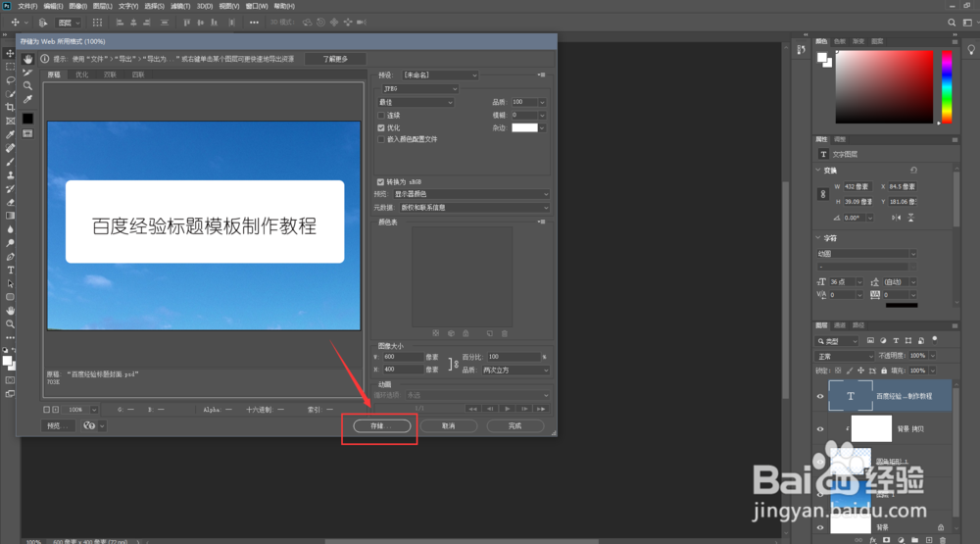980x544 pixels.
Task: Open the 模糊 blur value dropdown arrow
Action: pos(542,115)
